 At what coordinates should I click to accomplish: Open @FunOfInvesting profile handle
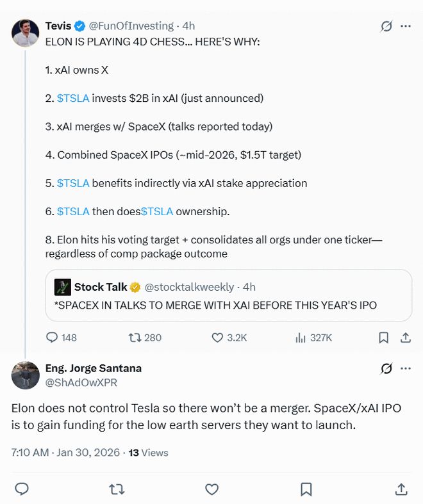[131, 26]
